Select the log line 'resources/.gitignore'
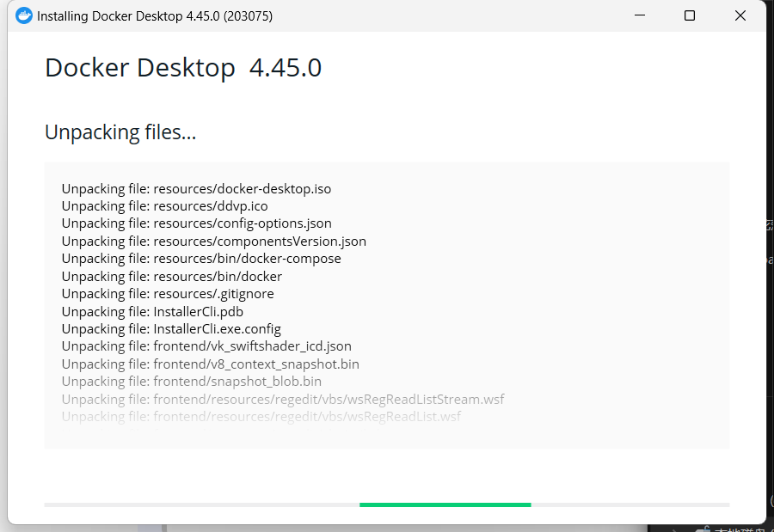This screenshot has height=532, width=774. 168,294
